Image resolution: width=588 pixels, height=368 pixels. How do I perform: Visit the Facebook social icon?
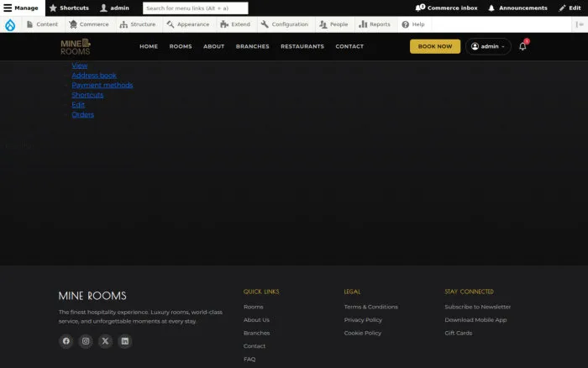pos(66,341)
